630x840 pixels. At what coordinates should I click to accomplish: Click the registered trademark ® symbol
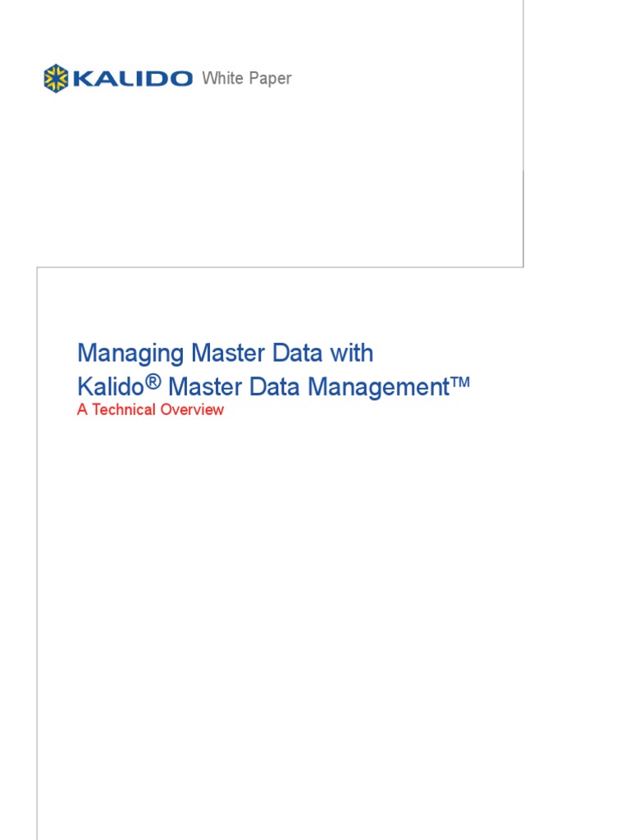153,381
